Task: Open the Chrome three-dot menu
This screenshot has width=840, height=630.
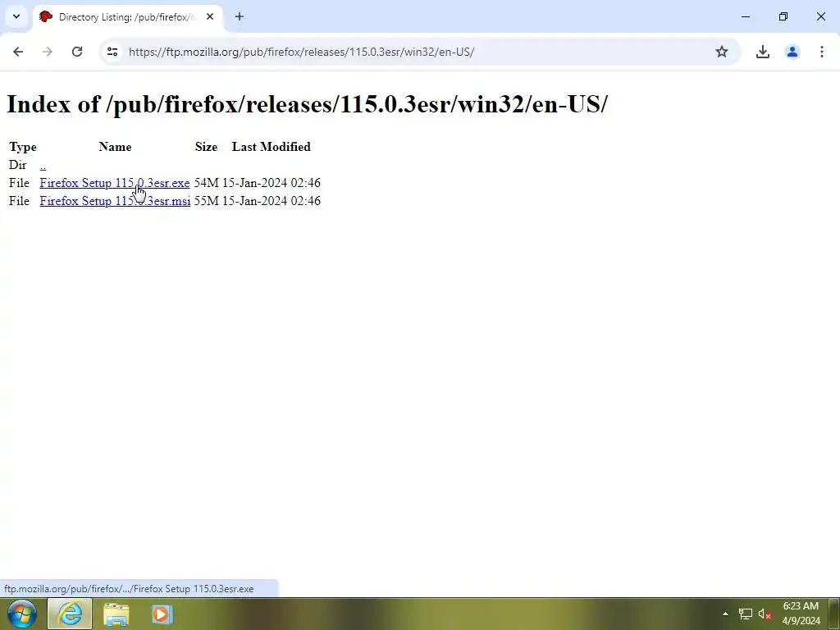Action: tap(822, 52)
